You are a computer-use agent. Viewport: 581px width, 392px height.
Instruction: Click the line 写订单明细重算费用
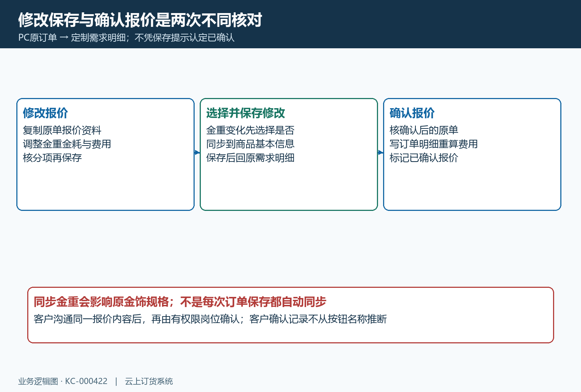pos(434,144)
